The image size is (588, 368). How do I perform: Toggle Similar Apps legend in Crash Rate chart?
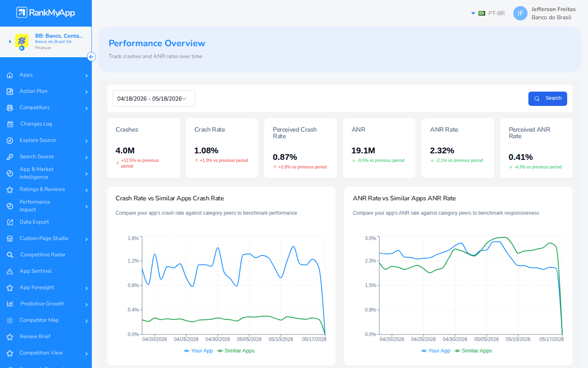pyautogui.click(x=236, y=351)
